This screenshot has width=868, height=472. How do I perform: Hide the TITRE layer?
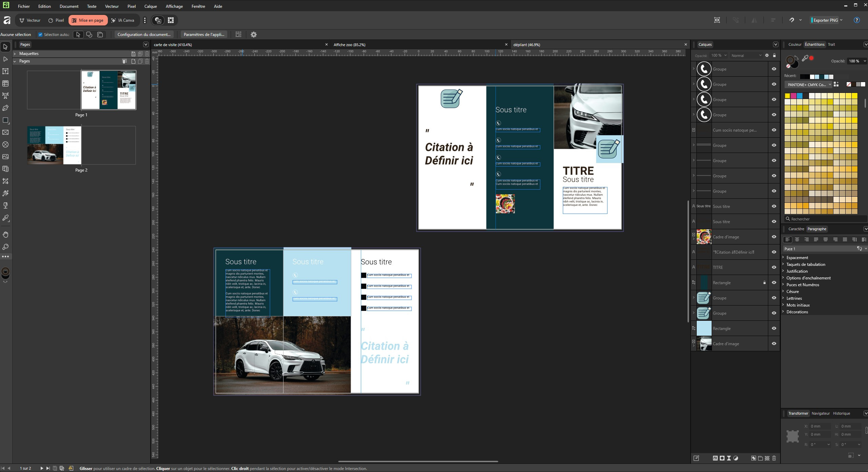(774, 267)
